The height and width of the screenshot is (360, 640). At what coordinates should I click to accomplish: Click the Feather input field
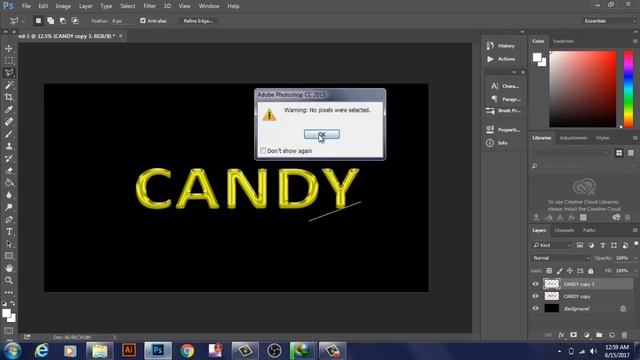point(123,21)
